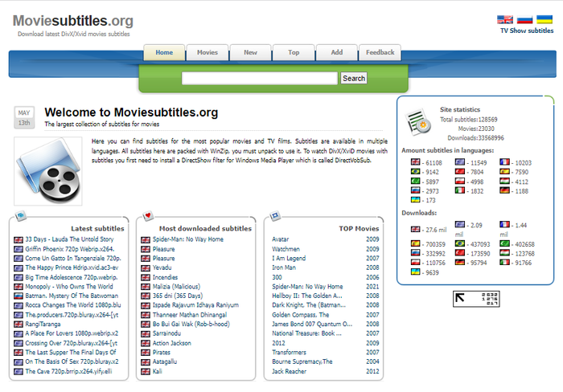Click the film reel folder image
Viewport: 563px width, 392px height.
[x=48, y=171]
